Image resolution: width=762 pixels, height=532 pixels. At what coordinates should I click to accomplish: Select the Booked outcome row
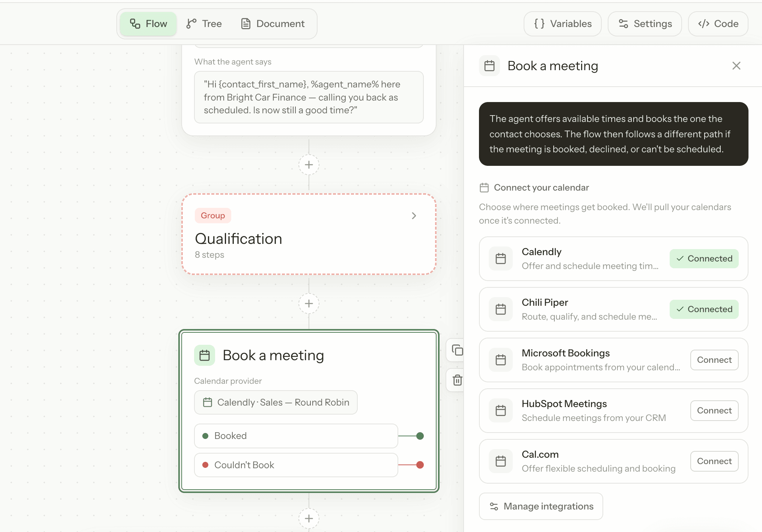[296, 436]
